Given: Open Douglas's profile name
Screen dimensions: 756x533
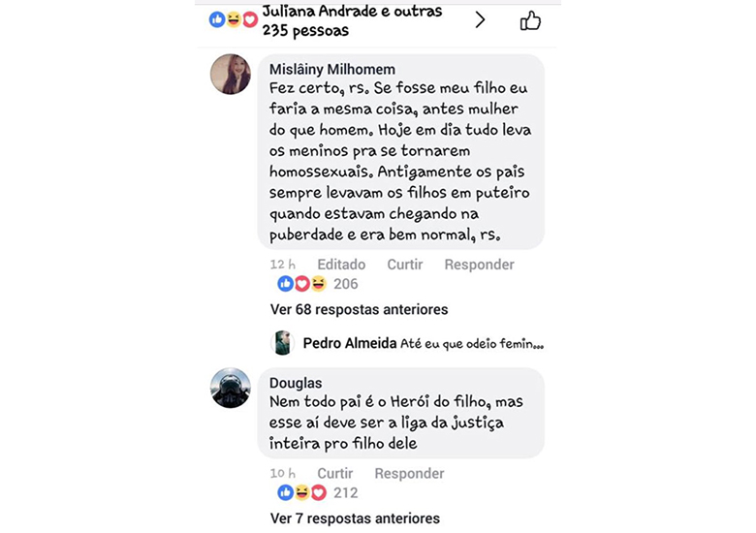Looking at the screenshot, I should [x=296, y=383].
